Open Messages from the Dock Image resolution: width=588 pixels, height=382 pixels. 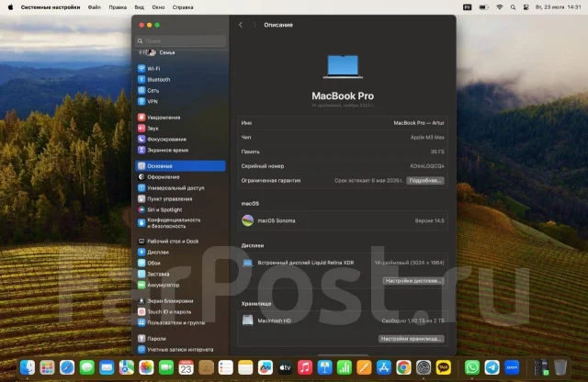pyautogui.click(x=87, y=367)
